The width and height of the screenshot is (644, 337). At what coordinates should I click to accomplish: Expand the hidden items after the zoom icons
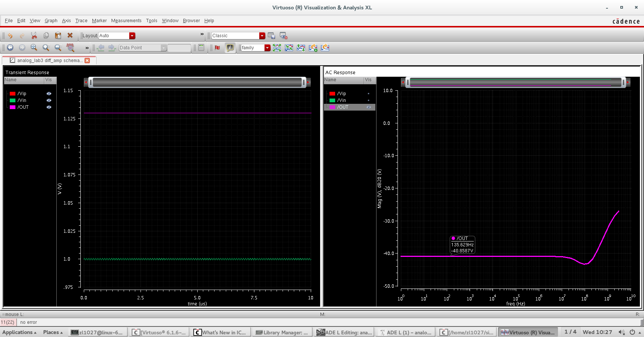[87, 48]
